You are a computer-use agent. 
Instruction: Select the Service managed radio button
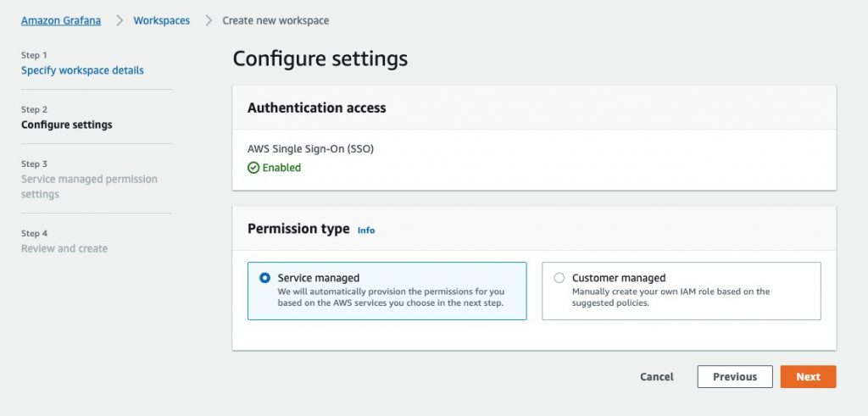tap(264, 278)
